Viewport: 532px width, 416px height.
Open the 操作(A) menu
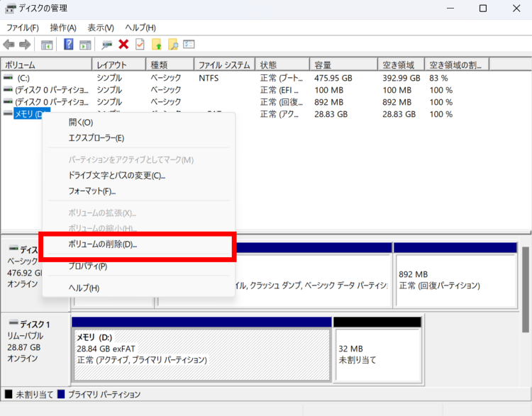pos(63,28)
